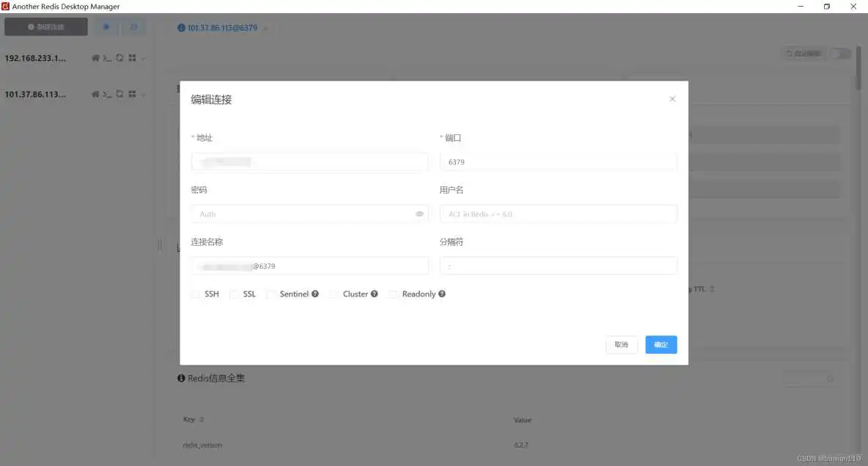
Task: Reload keys for connection 192.168.233.1
Action: pos(119,58)
